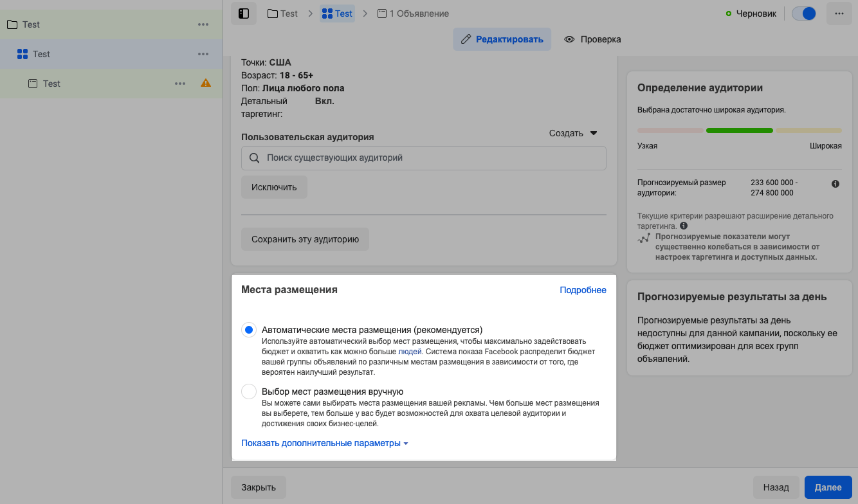Open the top-right more options button
This screenshot has width=858, height=504.
839,14
